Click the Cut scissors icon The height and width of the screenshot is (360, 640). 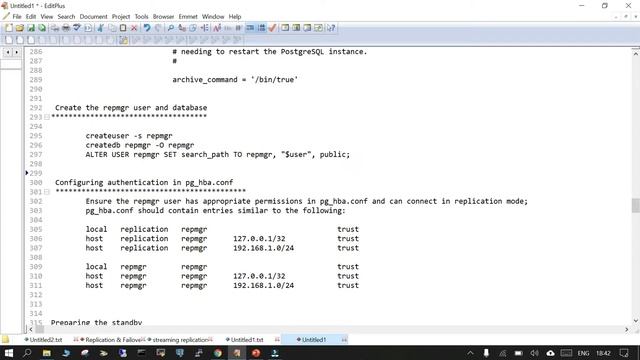pos(100,28)
